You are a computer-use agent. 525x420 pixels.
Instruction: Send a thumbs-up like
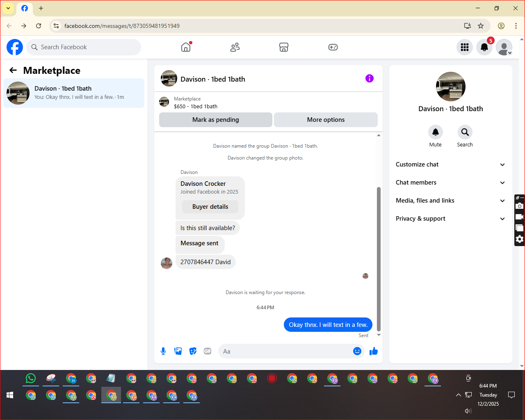click(x=374, y=351)
